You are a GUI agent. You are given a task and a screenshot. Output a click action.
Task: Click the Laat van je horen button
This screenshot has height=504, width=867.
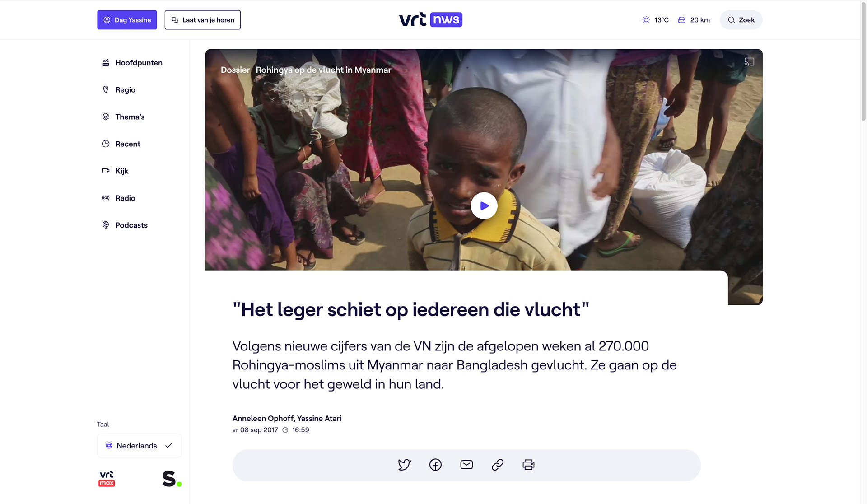[203, 20]
